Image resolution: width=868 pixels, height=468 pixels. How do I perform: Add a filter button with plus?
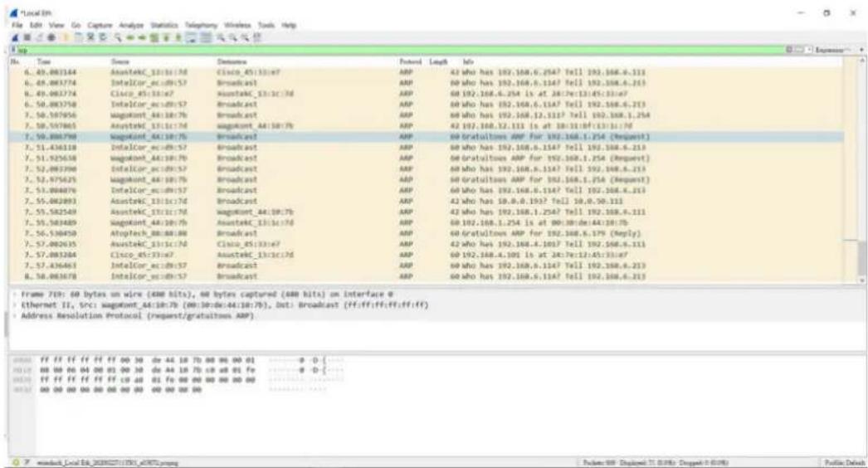(x=861, y=50)
